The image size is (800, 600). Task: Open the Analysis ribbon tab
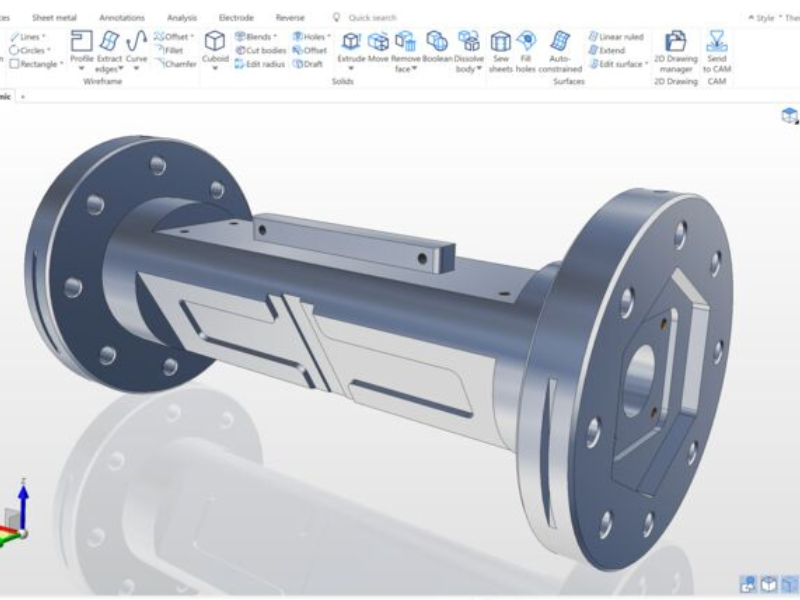pos(181,17)
